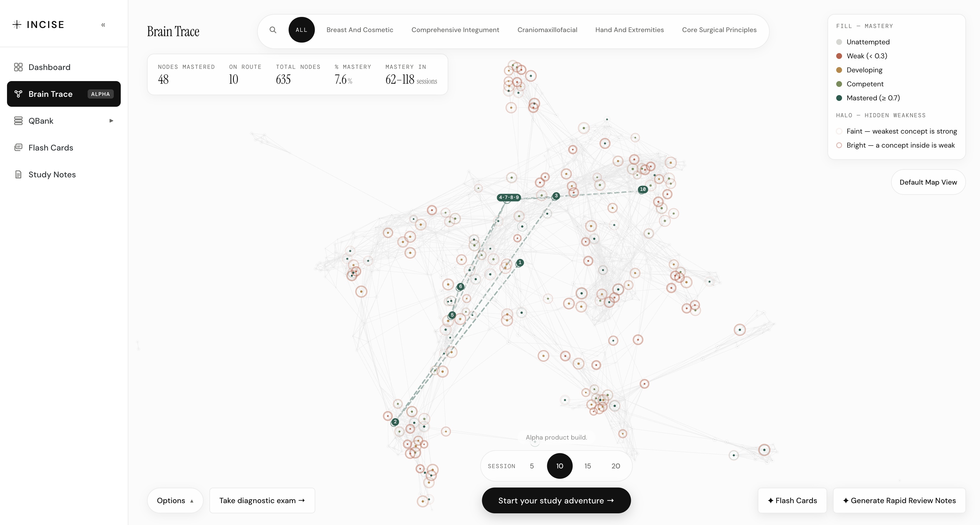
Task: Click Take diagnostic exam button
Action: coord(262,501)
